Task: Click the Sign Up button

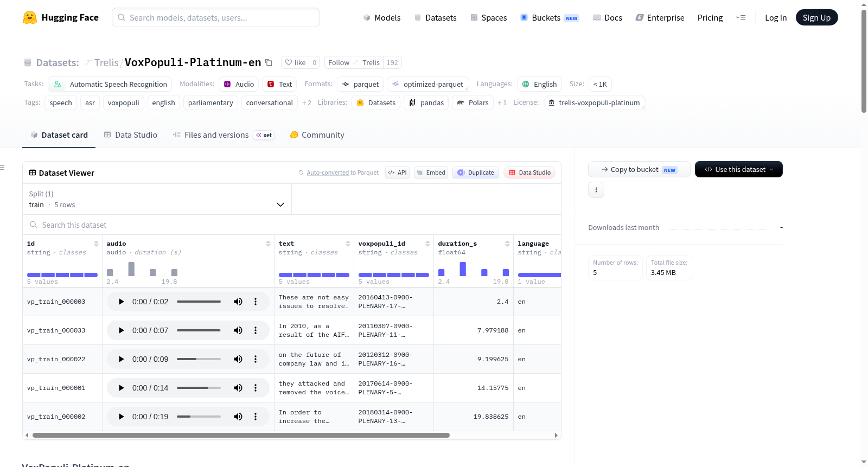Action: [x=816, y=17]
